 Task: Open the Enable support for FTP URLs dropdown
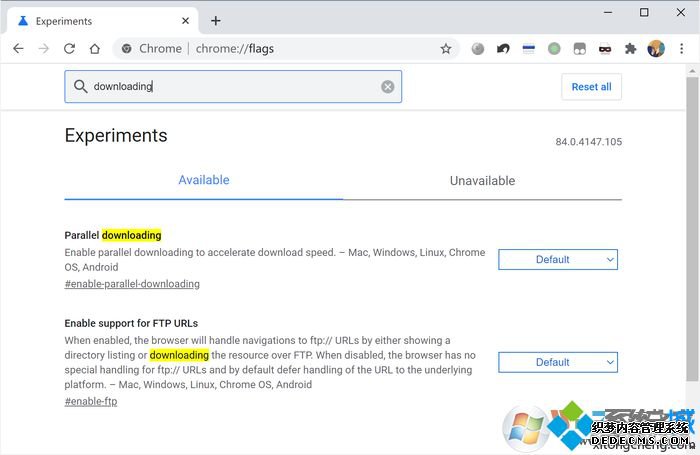[558, 362]
